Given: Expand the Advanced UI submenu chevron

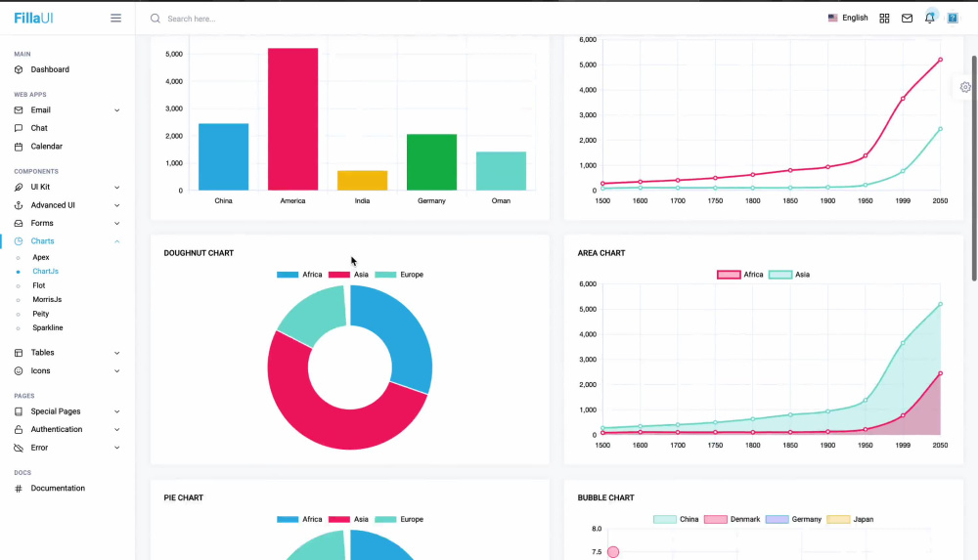Looking at the screenshot, I should [116, 205].
